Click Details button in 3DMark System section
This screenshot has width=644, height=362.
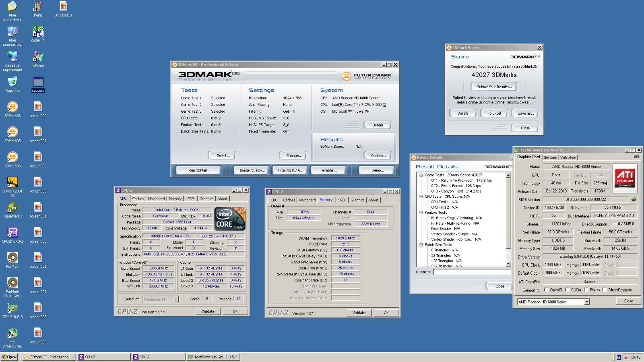pos(379,125)
